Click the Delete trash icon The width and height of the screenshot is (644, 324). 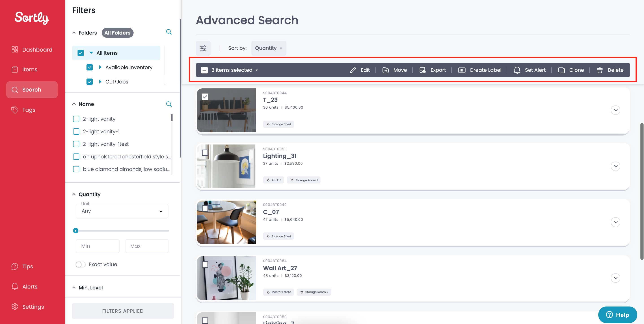[600, 70]
